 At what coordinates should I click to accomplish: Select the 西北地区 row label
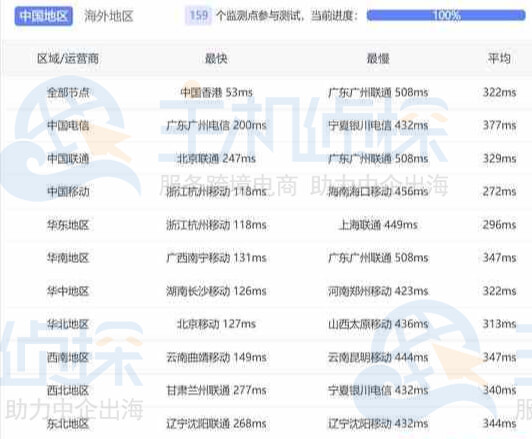68,390
